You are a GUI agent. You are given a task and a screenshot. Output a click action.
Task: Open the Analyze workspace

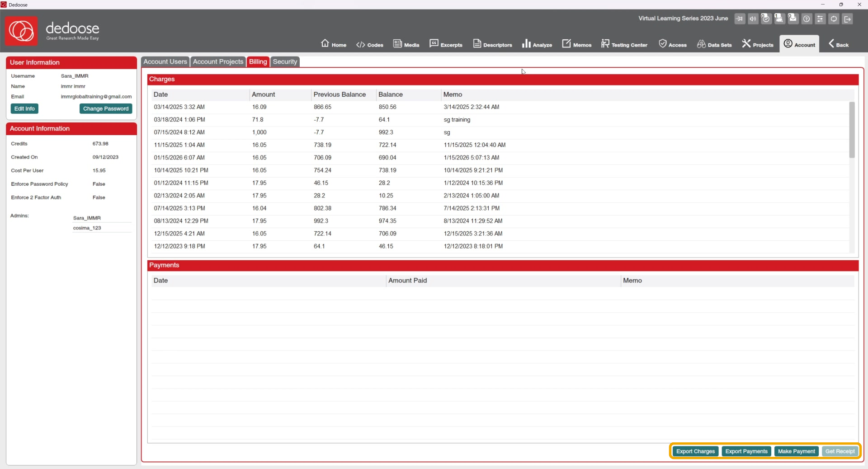click(x=537, y=44)
